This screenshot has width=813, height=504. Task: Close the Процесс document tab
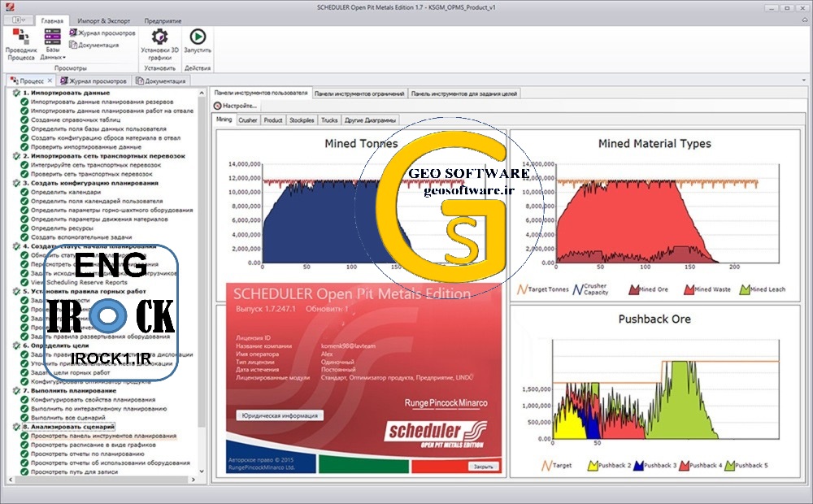click(x=50, y=81)
